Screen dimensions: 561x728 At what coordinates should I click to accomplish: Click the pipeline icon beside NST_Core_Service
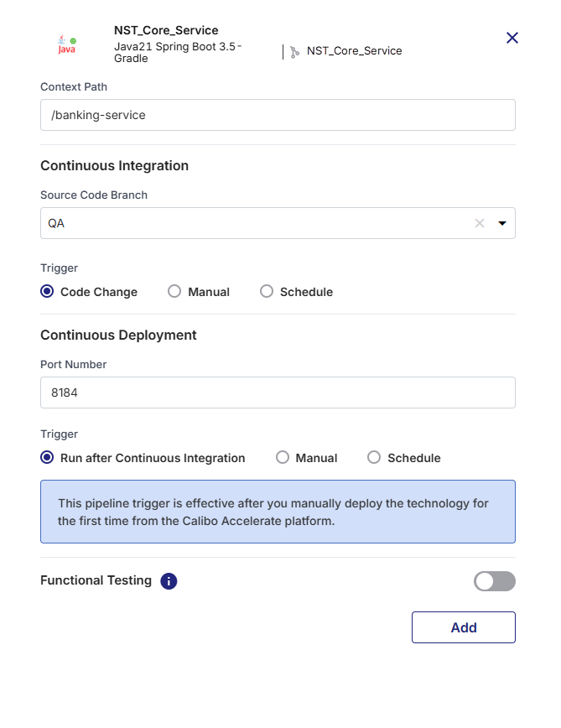point(294,51)
